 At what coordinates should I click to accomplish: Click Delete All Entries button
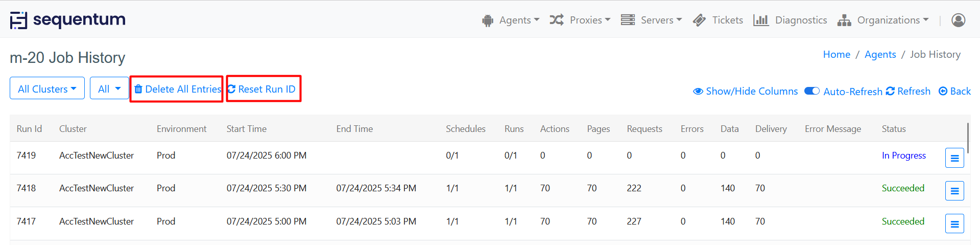pos(177,89)
